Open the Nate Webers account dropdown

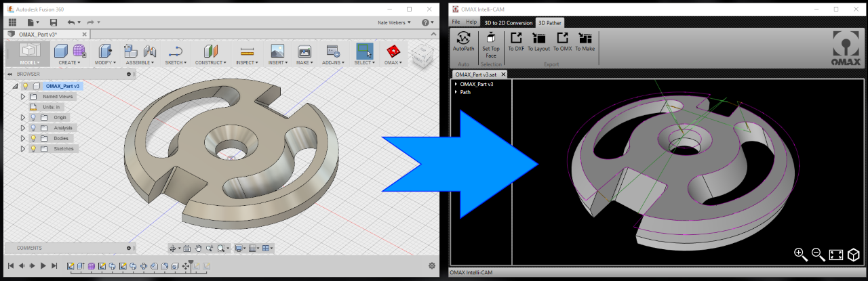tap(395, 22)
